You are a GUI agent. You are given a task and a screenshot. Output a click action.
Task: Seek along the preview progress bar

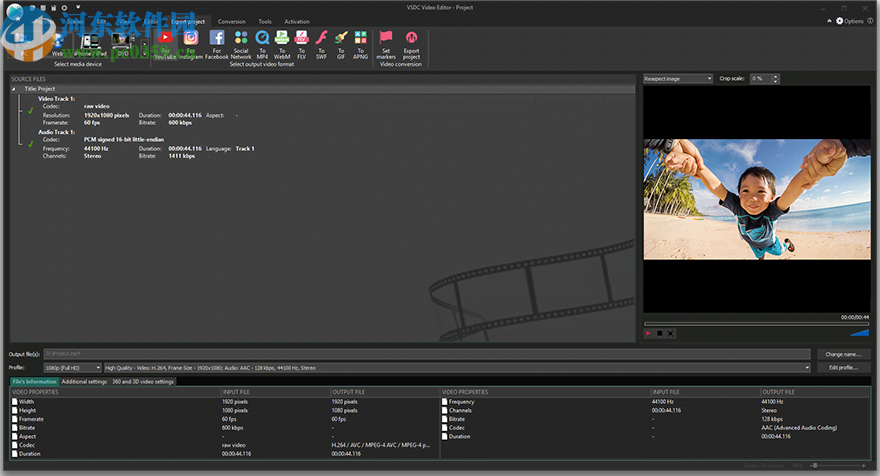point(756,324)
